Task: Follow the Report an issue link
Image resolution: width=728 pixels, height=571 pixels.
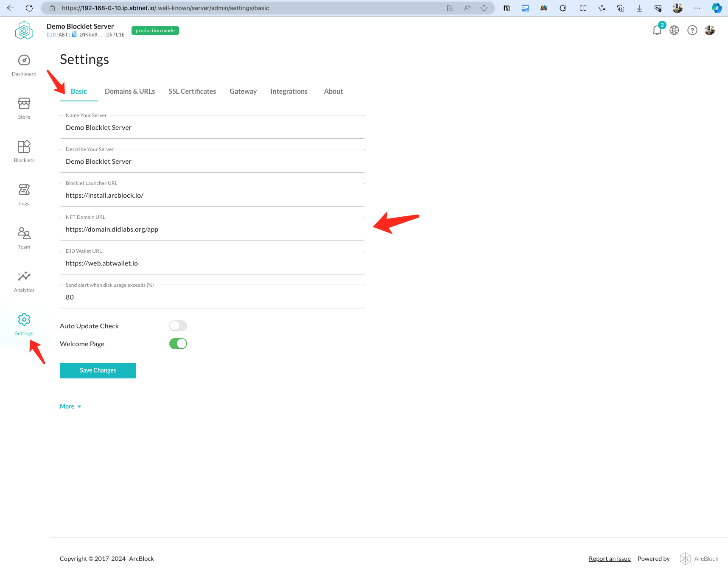Action: 610,559
